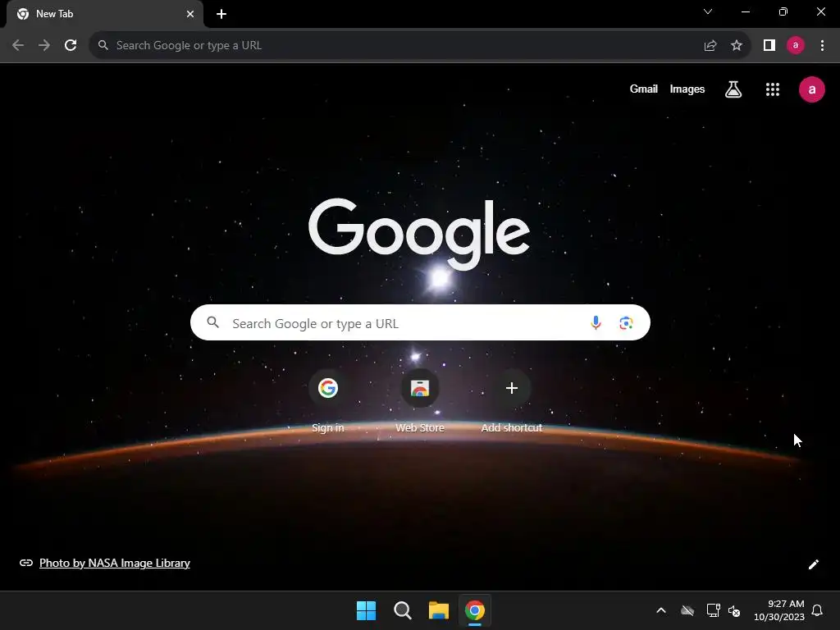Open network status tray icon
This screenshot has width=840, height=630.
tap(713, 610)
